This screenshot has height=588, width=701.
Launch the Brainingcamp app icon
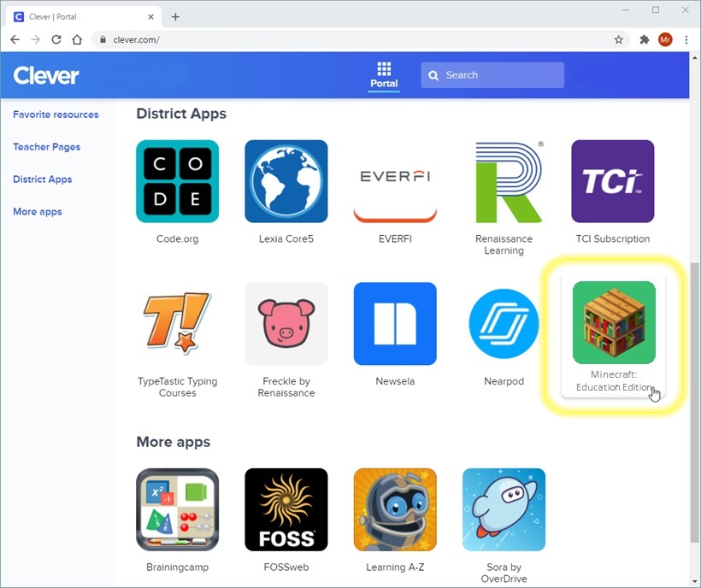(178, 509)
